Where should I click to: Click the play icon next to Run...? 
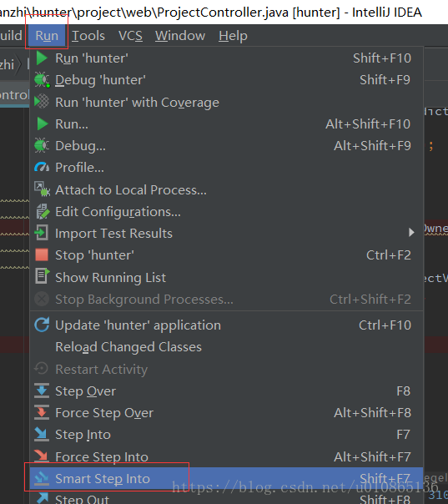42,123
